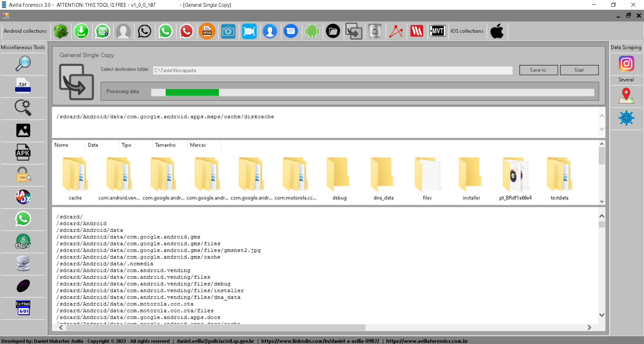Open the red map pin location tool

point(626,96)
